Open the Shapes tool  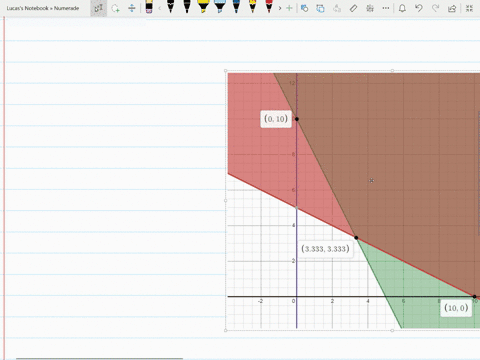304,8
